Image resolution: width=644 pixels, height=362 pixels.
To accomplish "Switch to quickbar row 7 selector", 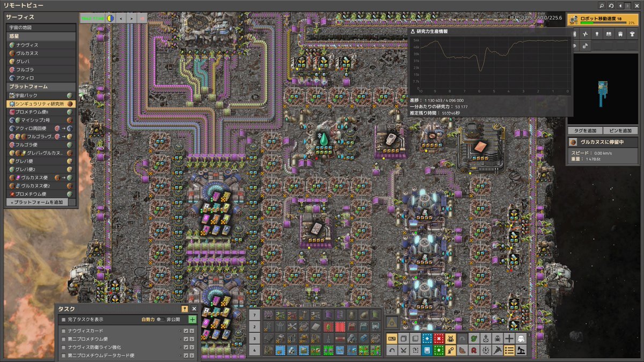I will [x=255, y=314].
